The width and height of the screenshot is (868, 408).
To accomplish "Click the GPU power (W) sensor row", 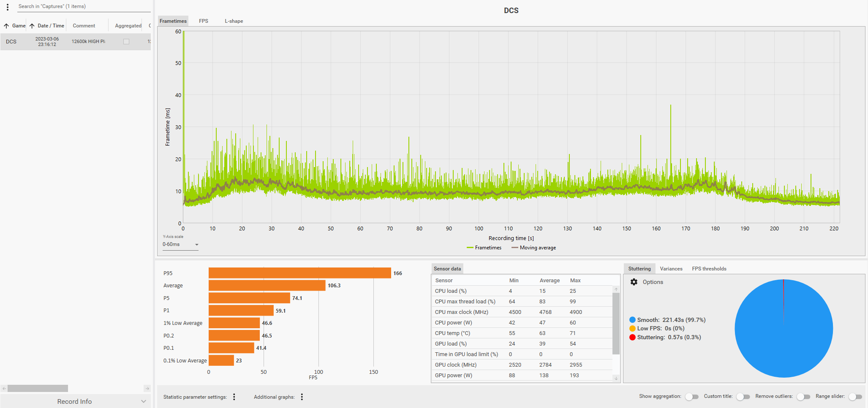I will (522, 376).
